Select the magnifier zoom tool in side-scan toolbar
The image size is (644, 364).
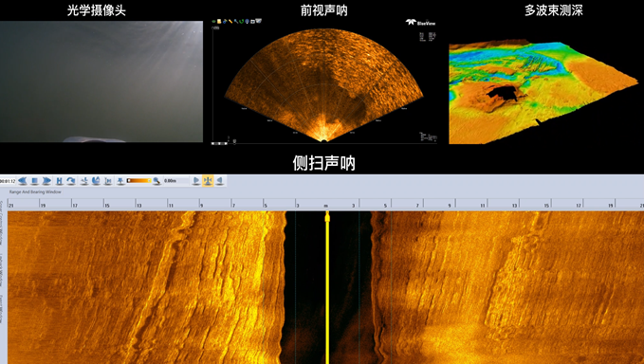156,180
